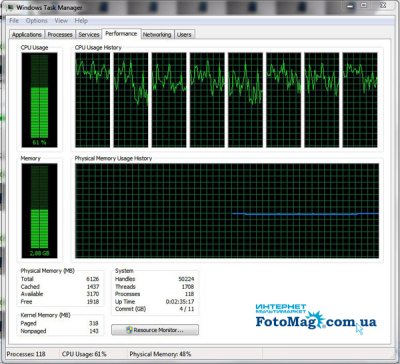Open the View menu
The width and height of the screenshot is (400, 364).
pos(61,21)
